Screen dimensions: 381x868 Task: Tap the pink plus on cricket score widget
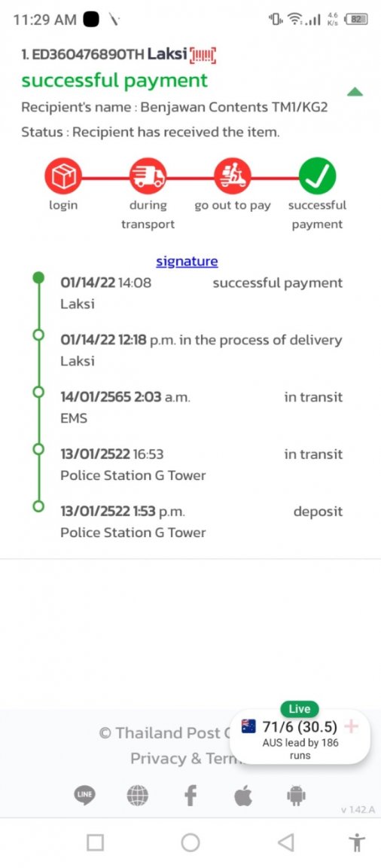351,726
